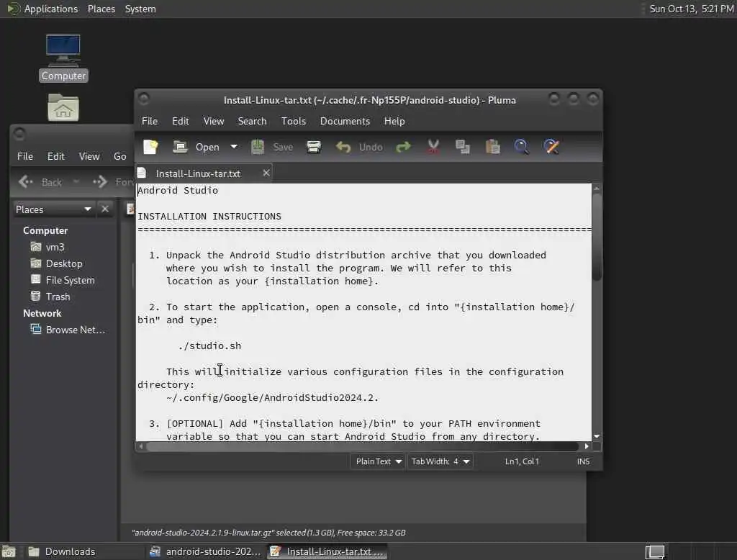Select Browse Network in sidebar
Image resolution: width=737 pixels, height=560 pixels.
click(75, 330)
